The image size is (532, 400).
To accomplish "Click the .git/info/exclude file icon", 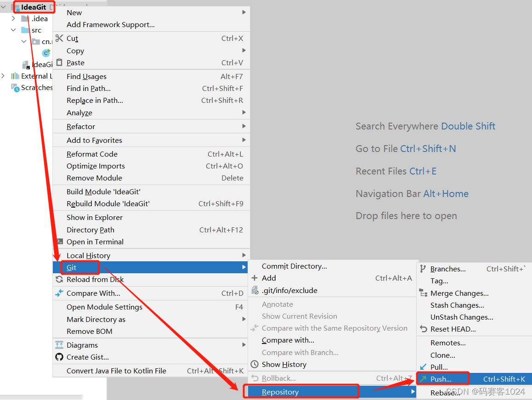I will [255, 290].
